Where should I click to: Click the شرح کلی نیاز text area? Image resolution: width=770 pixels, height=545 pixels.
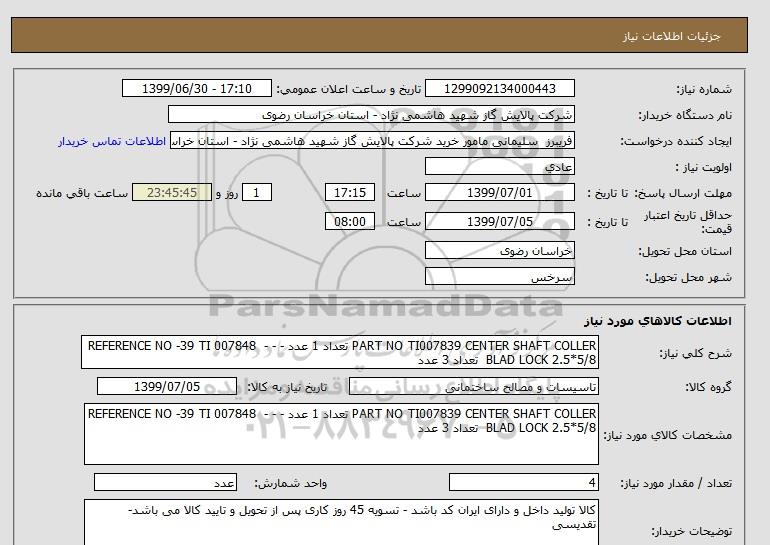click(x=341, y=354)
